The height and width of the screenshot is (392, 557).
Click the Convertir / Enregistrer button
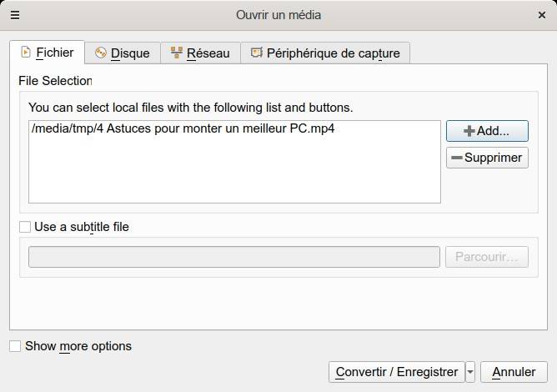(x=396, y=372)
